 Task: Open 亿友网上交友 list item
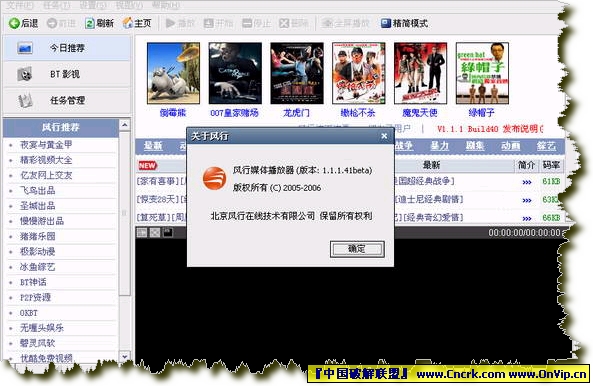(x=46, y=175)
